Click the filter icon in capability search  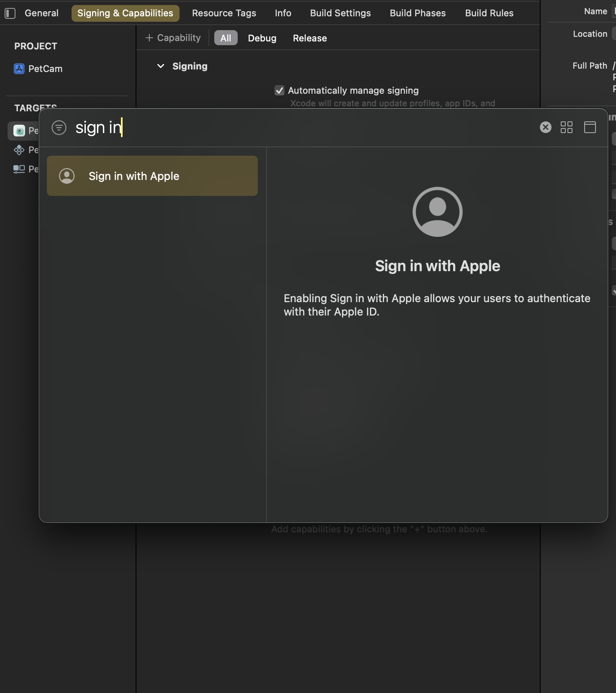click(x=59, y=128)
